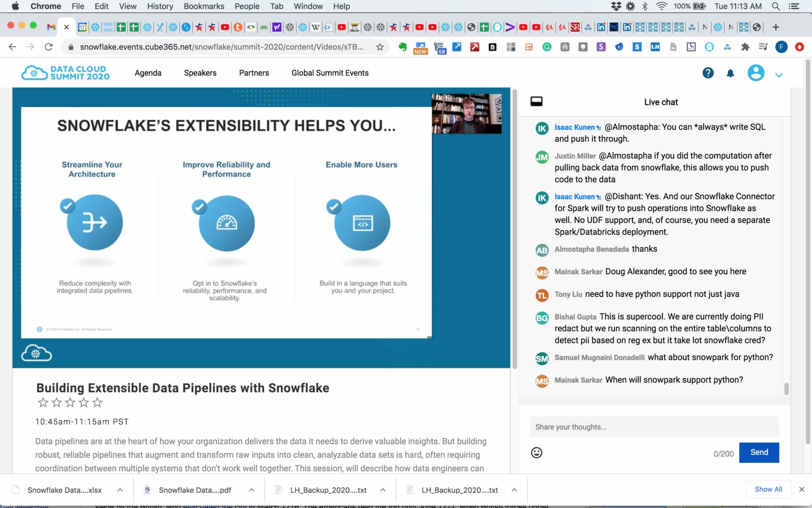Click the emoji smiley icon in chat

pos(536,452)
